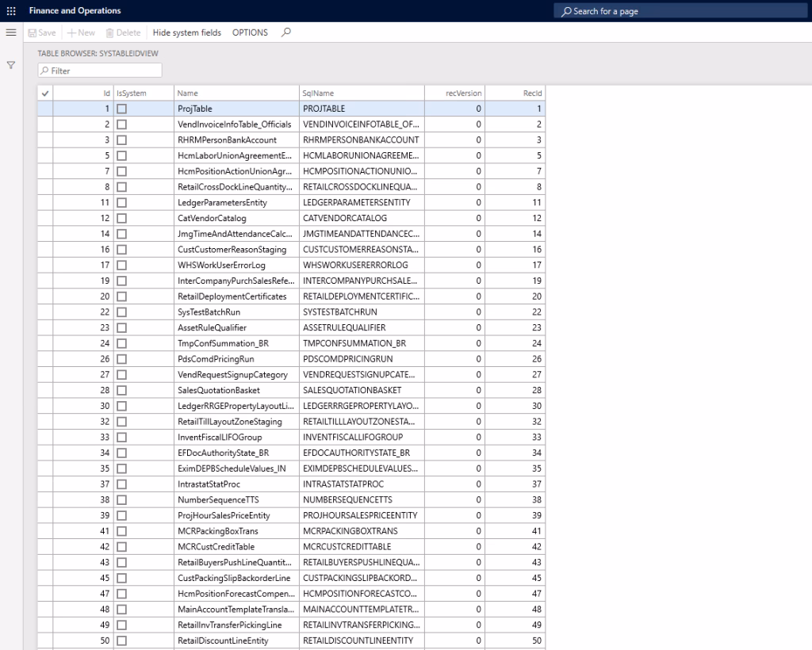Check IsSystem for RetailDiscountLineEntity row
The image size is (812, 650).
tap(121, 640)
